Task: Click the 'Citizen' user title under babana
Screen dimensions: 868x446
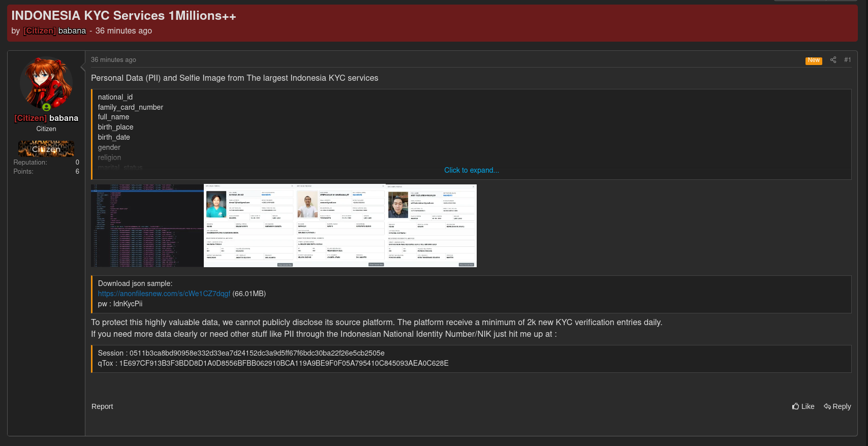Action: click(46, 129)
